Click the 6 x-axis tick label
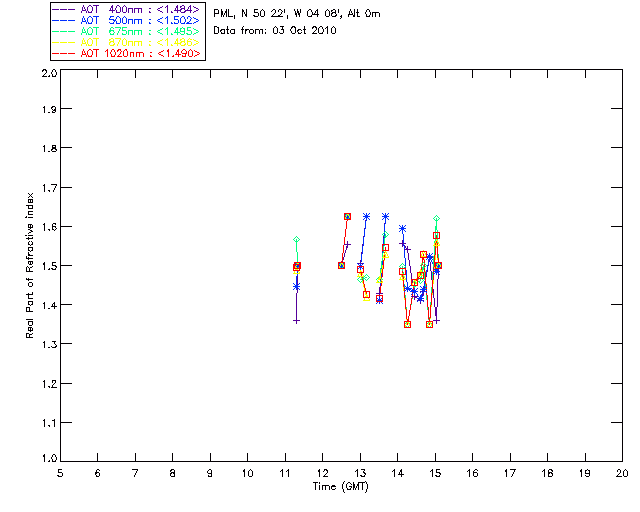The height and width of the screenshot is (512, 640). click(x=98, y=473)
